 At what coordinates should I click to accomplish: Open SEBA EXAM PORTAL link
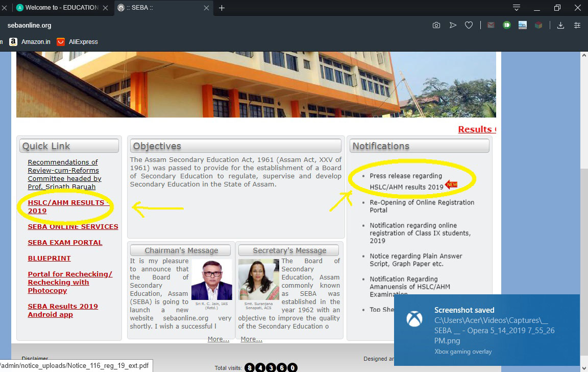click(x=65, y=243)
